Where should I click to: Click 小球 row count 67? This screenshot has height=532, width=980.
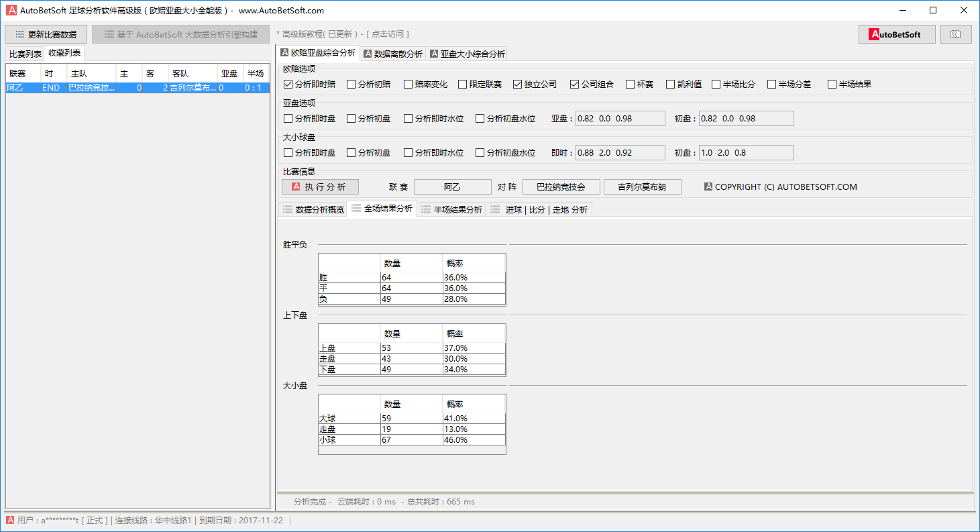[x=411, y=439]
